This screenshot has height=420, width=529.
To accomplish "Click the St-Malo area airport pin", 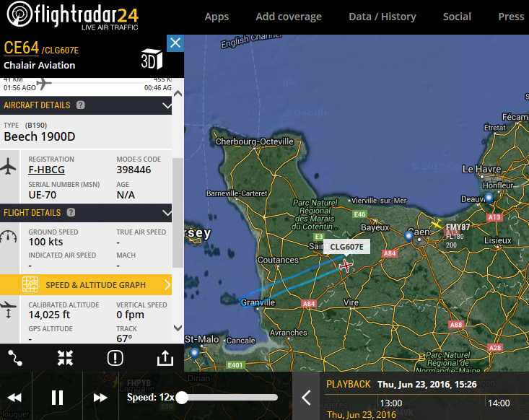I will [x=194, y=353].
